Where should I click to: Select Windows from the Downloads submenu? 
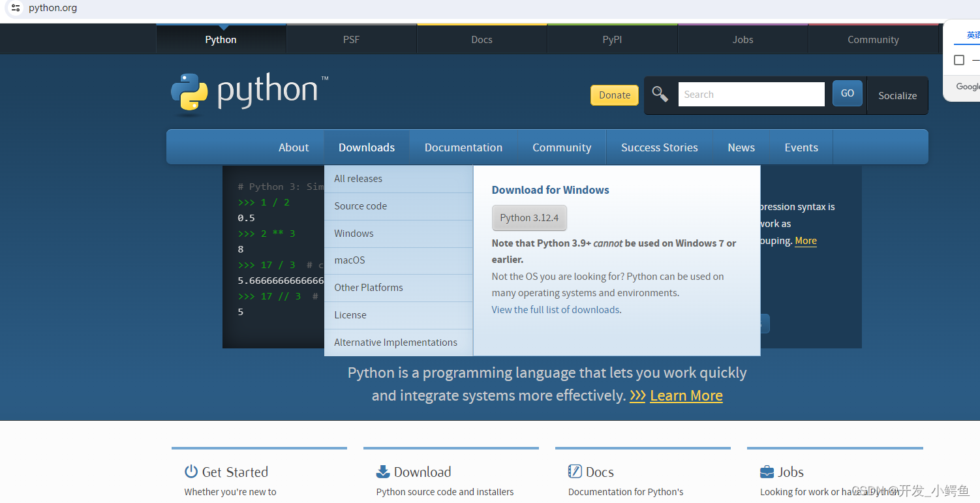coord(354,233)
